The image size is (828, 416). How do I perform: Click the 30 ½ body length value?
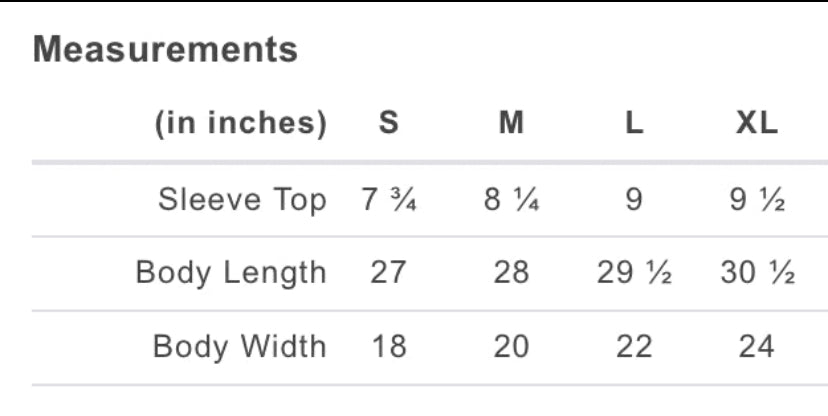tap(757, 272)
